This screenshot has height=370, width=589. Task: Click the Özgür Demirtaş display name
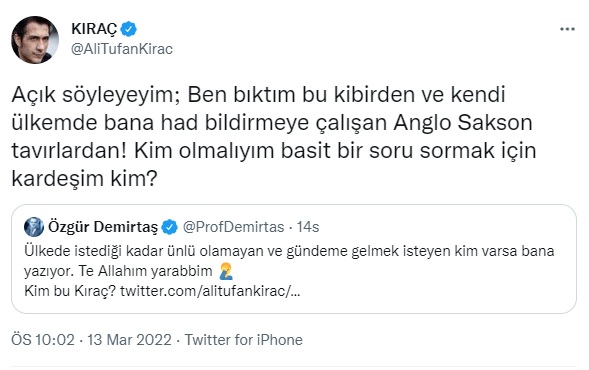pyautogui.click(x=103, y=227)
